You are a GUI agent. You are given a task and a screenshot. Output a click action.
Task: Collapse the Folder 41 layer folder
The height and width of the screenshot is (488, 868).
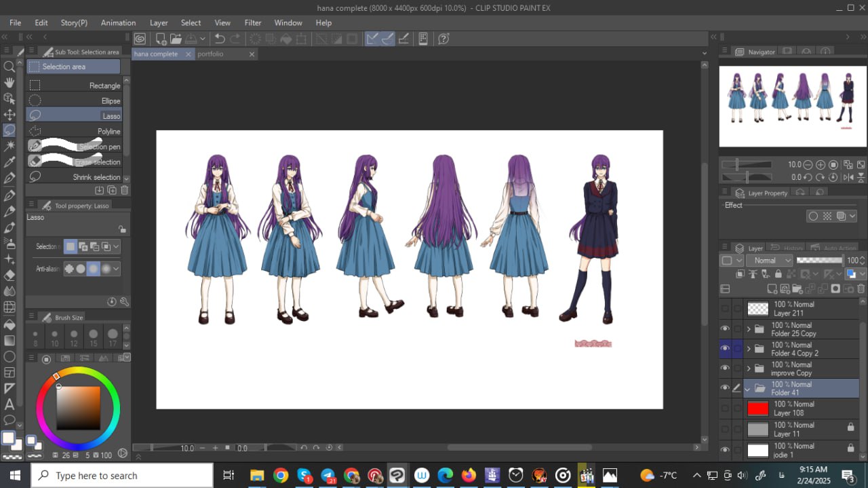(747, 389)
